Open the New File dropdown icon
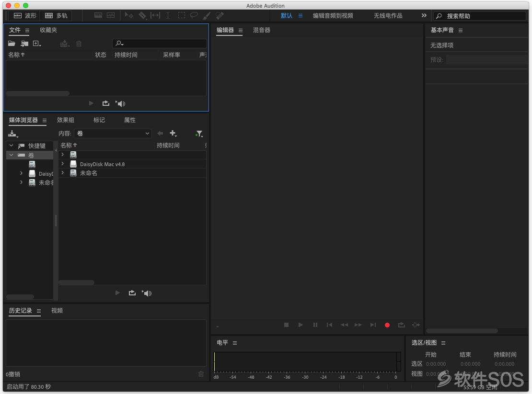532x394 pixels. 36,44
